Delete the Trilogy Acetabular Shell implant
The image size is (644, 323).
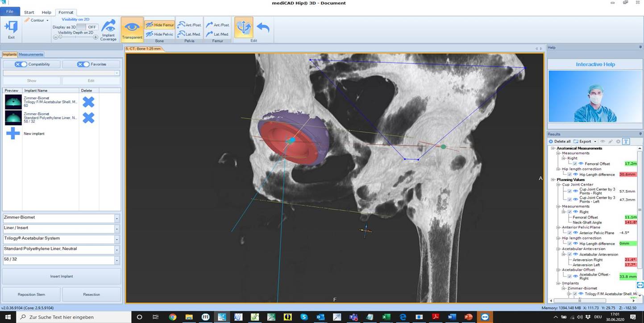(88, 102)
